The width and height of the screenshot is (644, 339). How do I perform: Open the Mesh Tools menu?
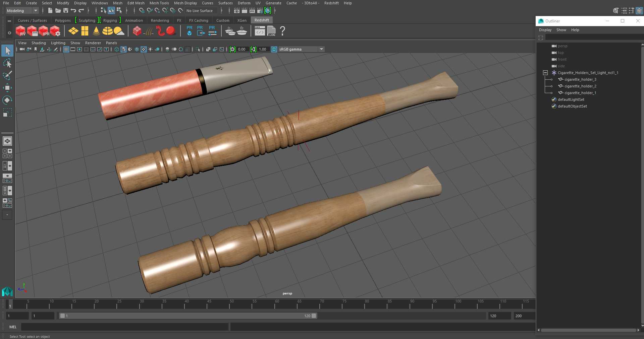tap(159, 3)
